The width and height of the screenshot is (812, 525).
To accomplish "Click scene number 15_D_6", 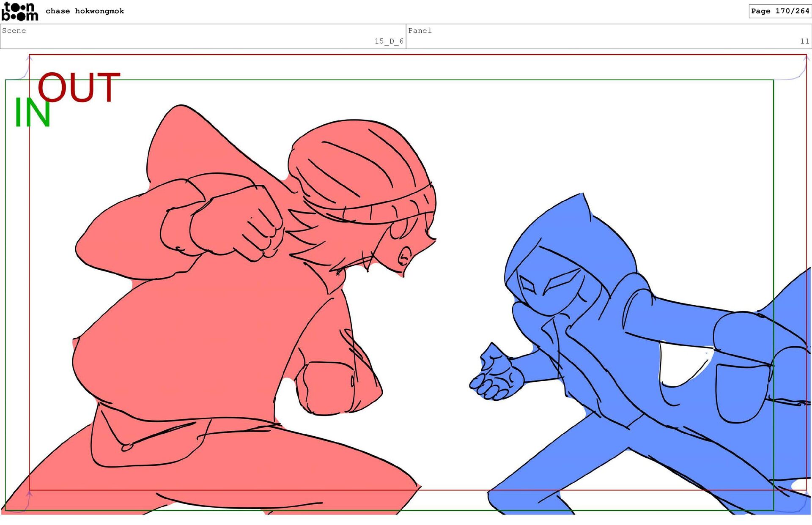I will (x=389, y=41).
